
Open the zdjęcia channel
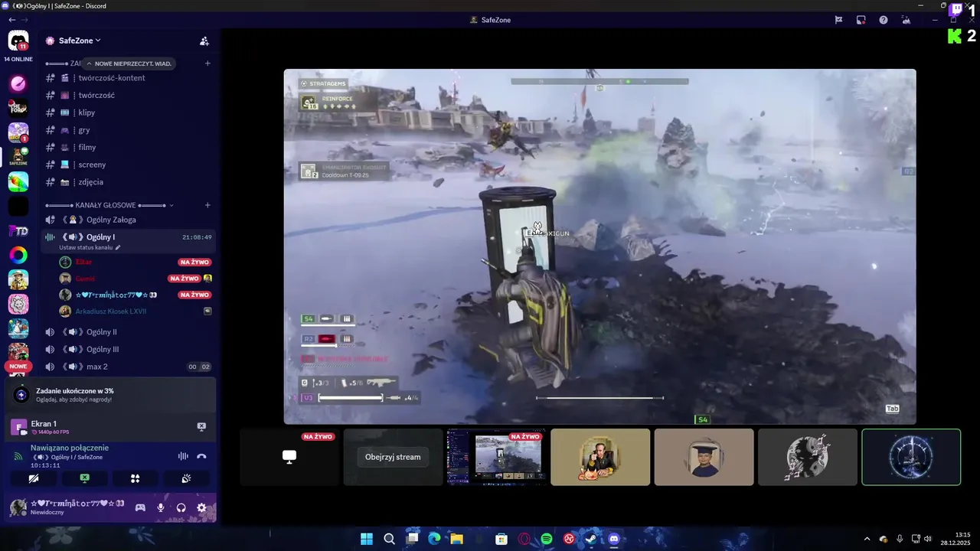129,182
